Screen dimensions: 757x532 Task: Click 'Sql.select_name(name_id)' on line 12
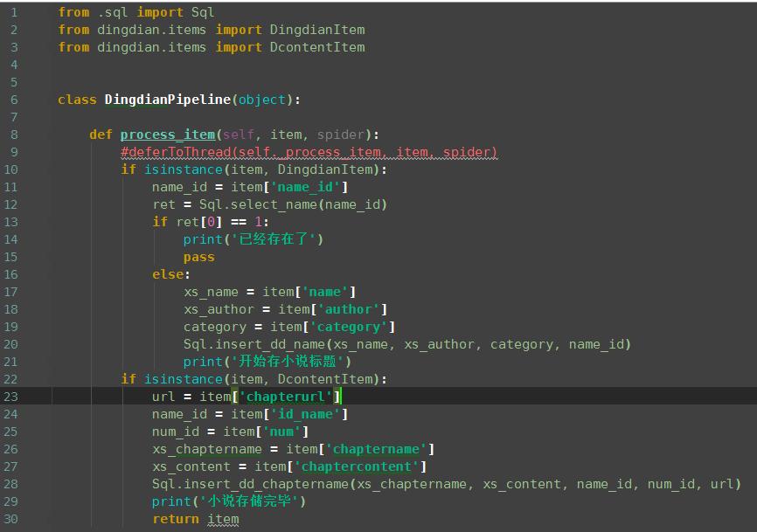tap(293, 204)
